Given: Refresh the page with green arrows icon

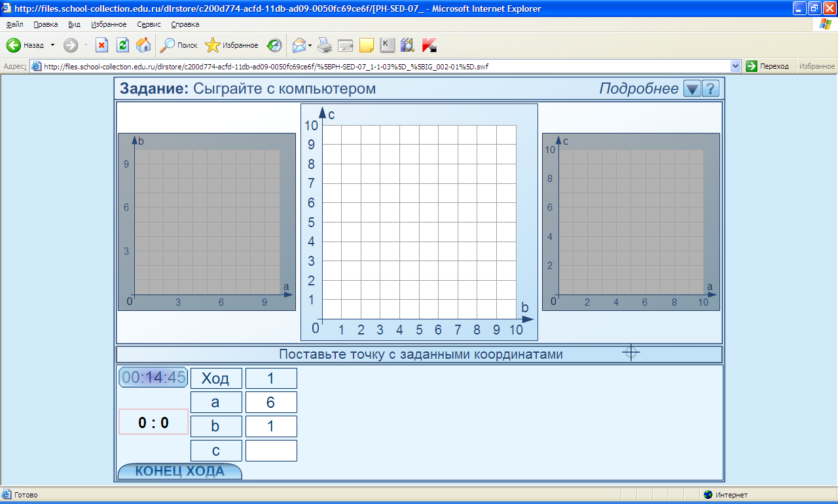Looking at the screenshot, I should [122, 45].
